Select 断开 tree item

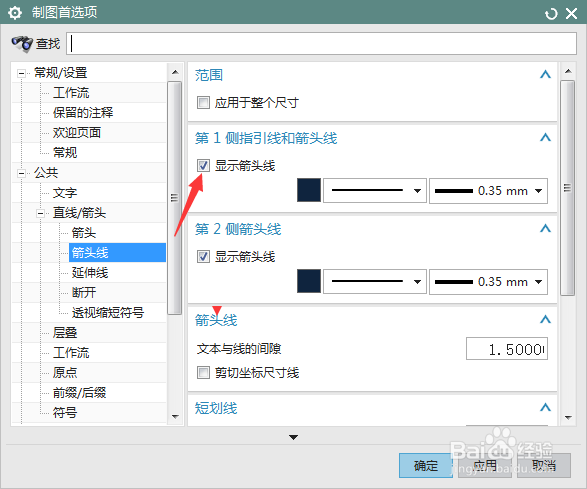click(84, 292)
